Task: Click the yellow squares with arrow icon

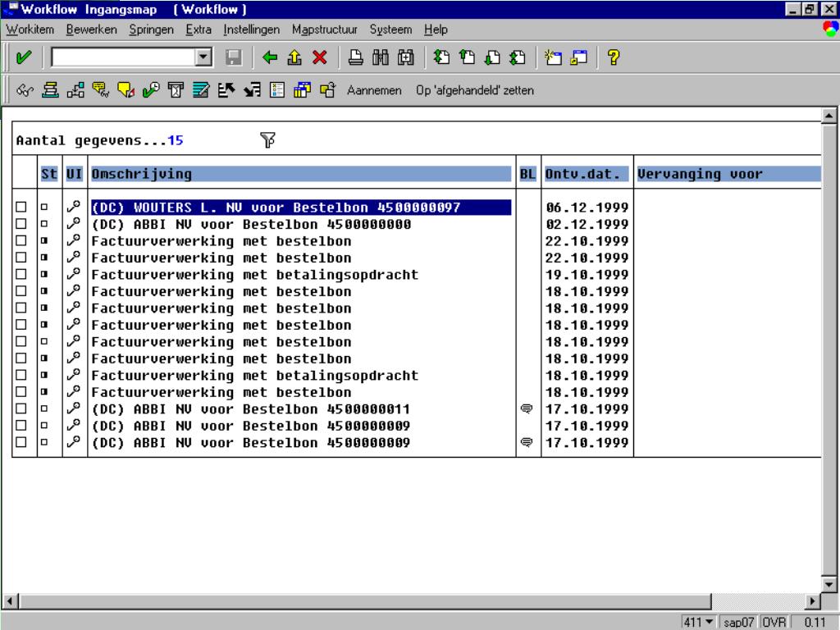Action: click(327, 90)
